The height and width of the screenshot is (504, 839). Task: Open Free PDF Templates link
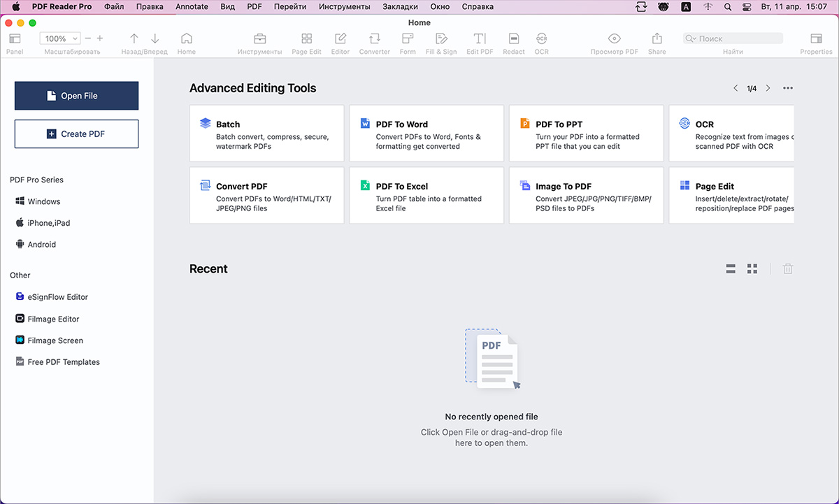[58, 362]
